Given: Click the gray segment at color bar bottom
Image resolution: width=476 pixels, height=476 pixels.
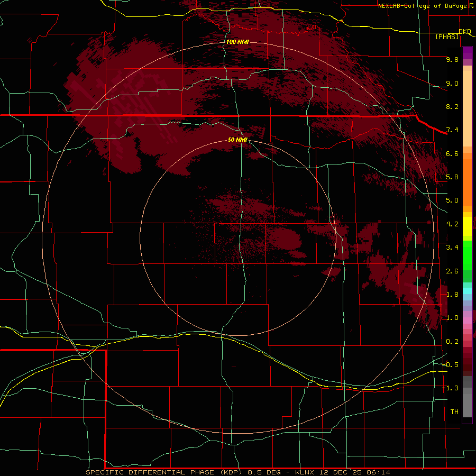Looking at the screenshot, I should click(467, 406).
